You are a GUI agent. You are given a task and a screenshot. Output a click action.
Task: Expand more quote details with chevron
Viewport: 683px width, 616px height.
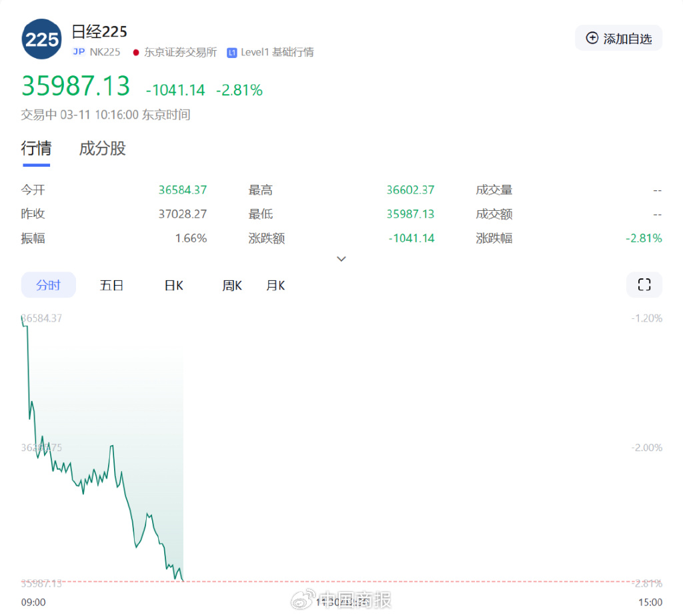[x=341, y=259]
